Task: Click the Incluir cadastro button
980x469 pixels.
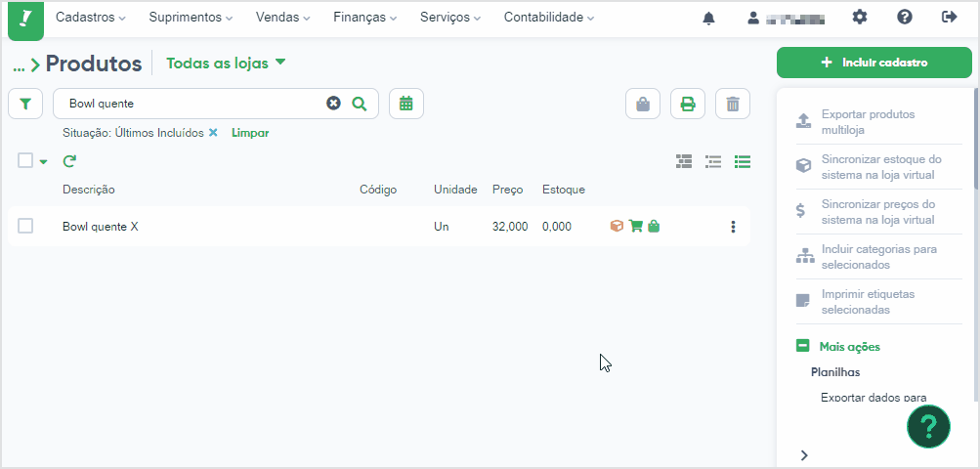Action: click(874, 63)
